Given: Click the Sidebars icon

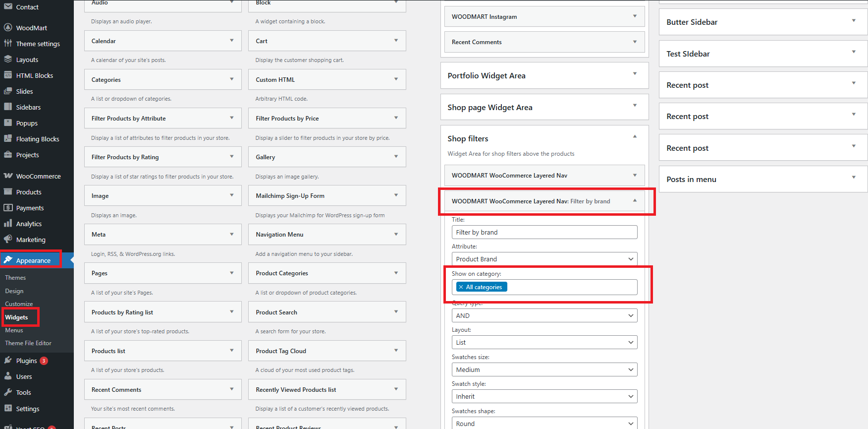Looking at the screenshot, I should click(x=8, y=107).
